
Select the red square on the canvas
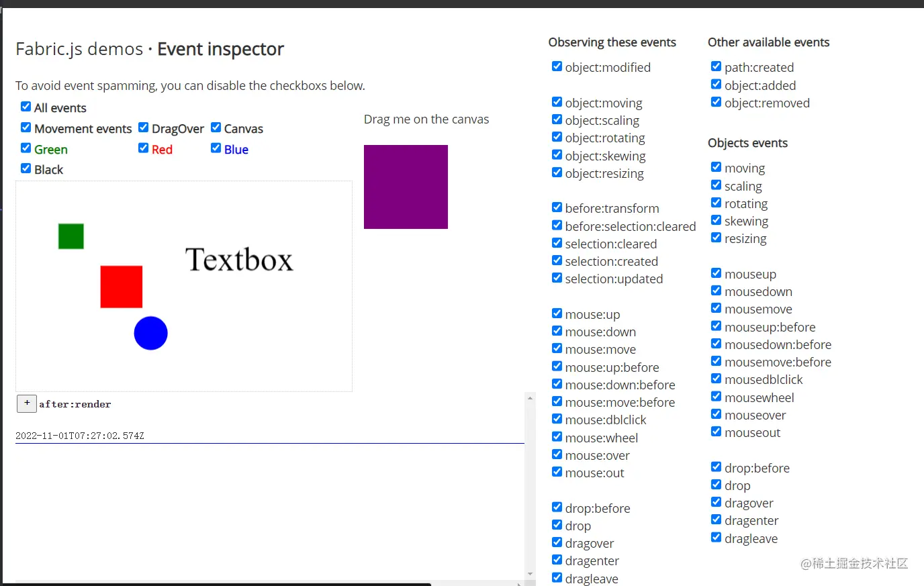click(x=122, y=287)
